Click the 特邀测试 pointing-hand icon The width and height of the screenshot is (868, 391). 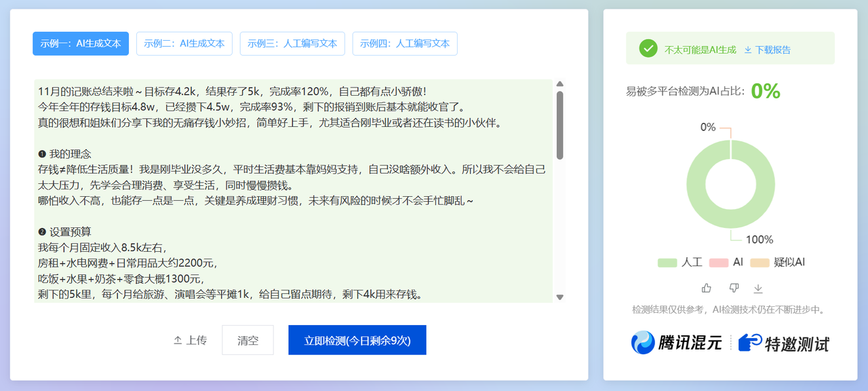[x=750, y=343]
